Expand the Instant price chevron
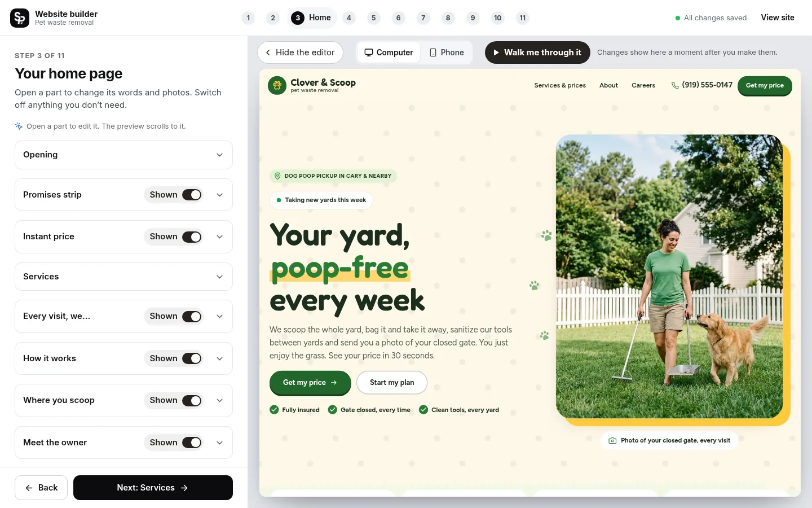812x508 pixels. tap(220, 237)
